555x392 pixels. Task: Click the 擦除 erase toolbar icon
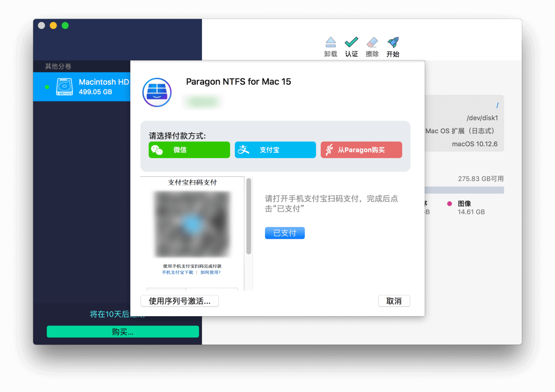click(x=372, y=42)
